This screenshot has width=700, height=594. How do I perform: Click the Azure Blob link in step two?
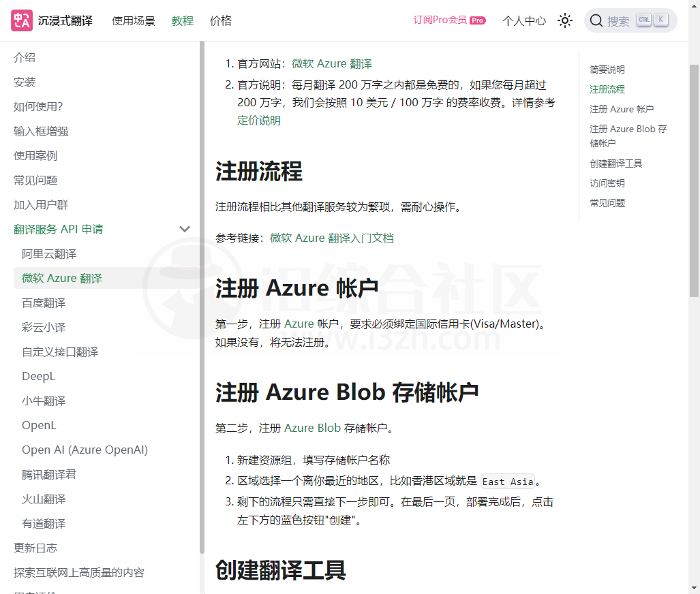(312, 428)
